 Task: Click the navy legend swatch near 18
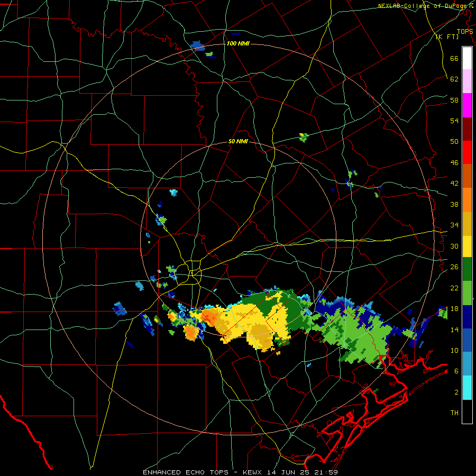click(x=467, y=317)
